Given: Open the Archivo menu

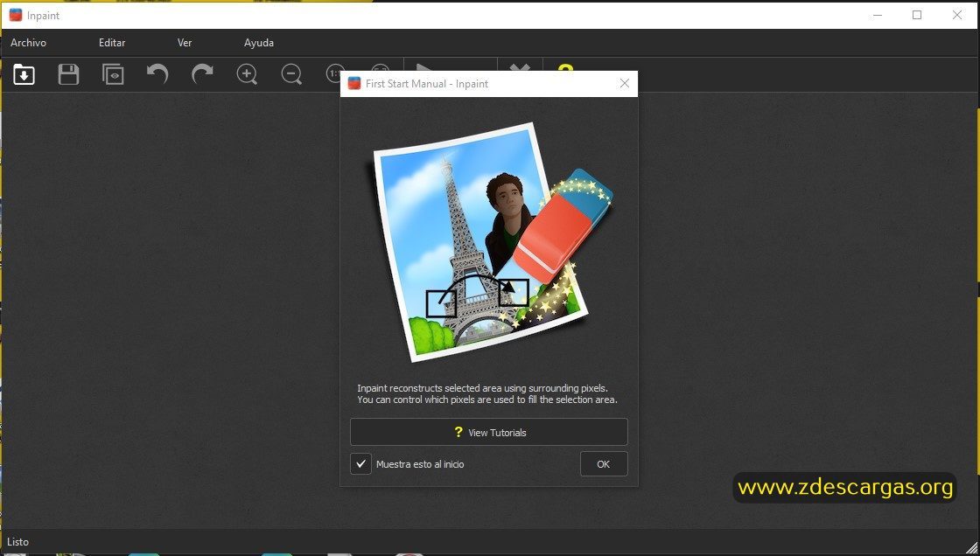Looking at the screenshot, I should (x=28, y=43).
